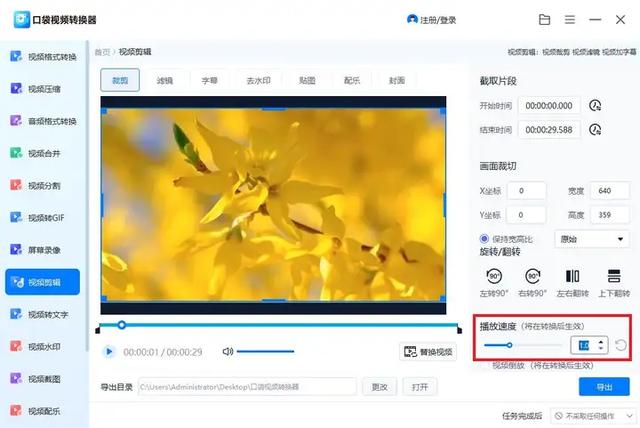This screenshot has width=640, height=428.
Task: Switch to the 封面 tab
Action: point(397,80)
